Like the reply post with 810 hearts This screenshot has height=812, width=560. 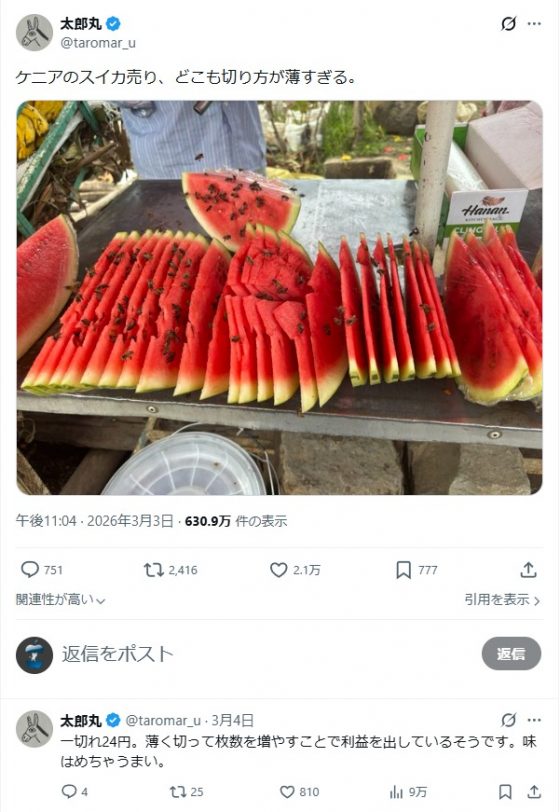coord(287,791)
